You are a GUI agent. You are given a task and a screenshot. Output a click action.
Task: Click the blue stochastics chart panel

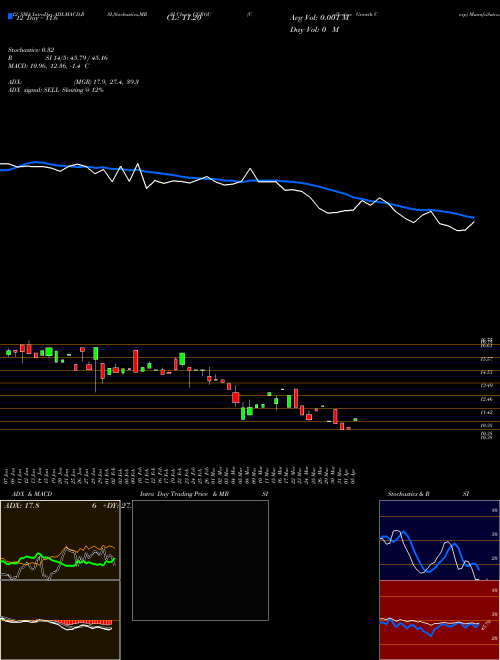click(439, 540)
